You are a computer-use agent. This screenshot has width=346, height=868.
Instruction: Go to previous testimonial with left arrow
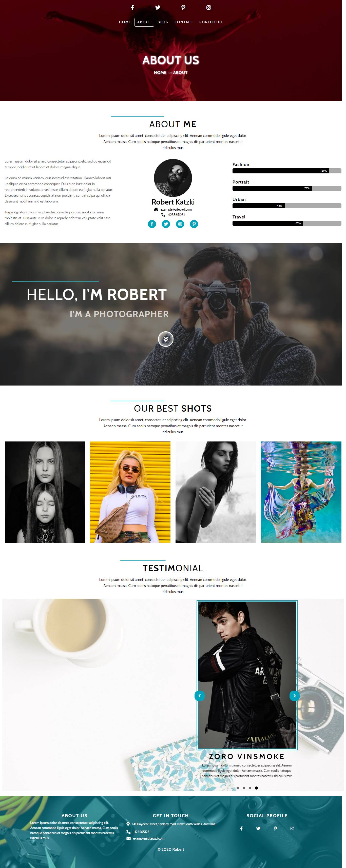[199, 695]
